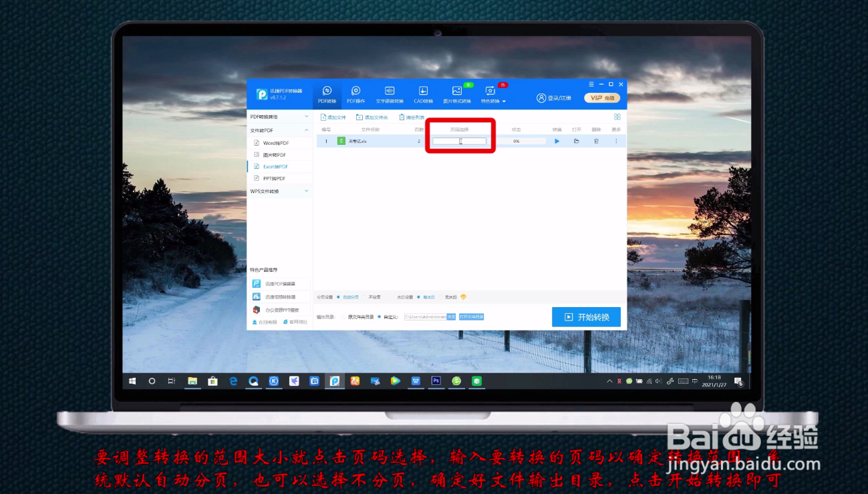Click the 0% progress bar in file row
Viewport: 868px width, 494px height.
point(517,141)
